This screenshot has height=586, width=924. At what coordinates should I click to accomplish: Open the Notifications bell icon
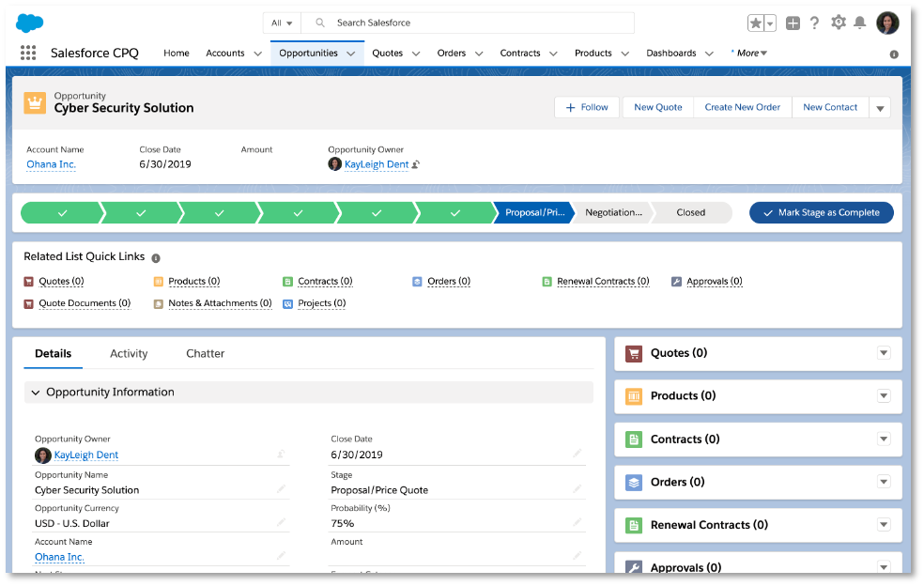tap(860, 23)
